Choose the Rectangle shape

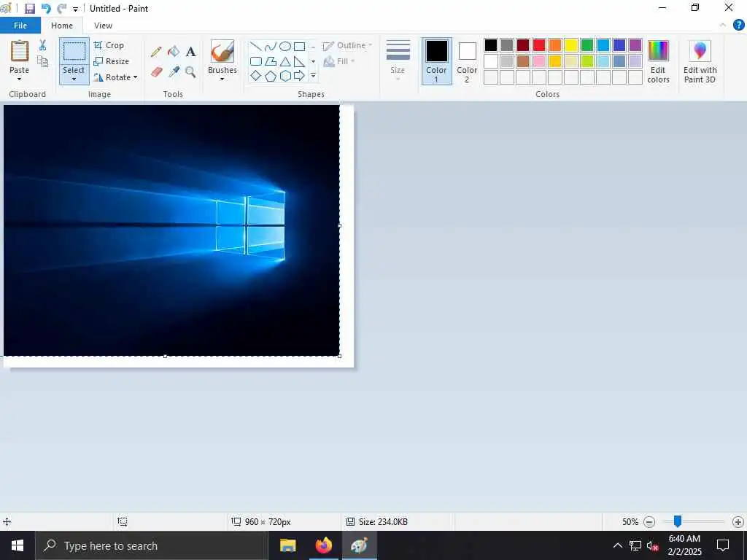click(300, 46)
